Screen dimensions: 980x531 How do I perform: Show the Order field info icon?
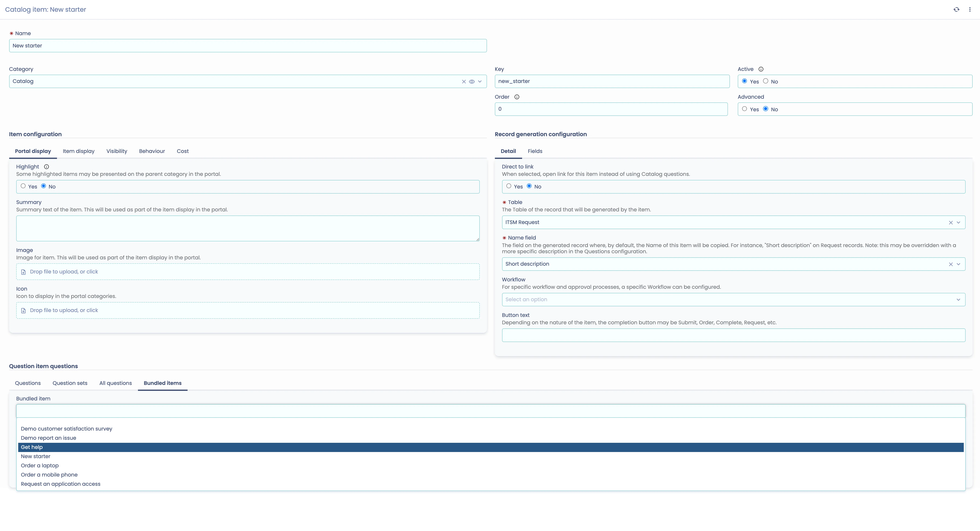pos(517,97)
